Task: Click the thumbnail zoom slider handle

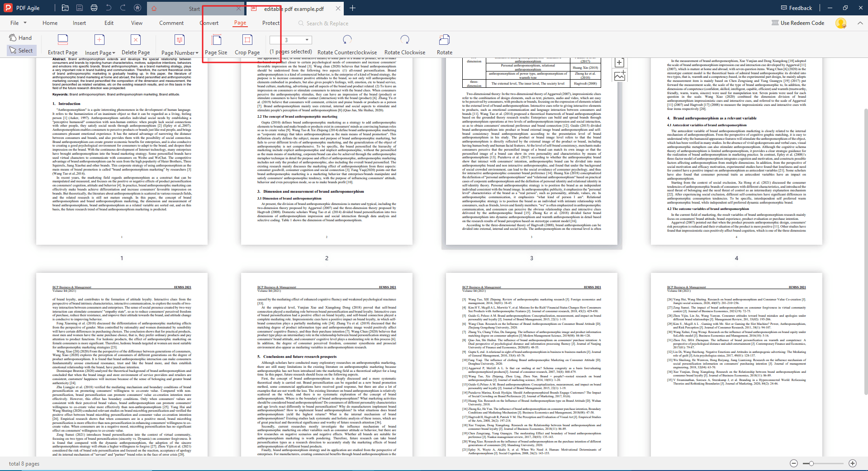Action: tap(811, 463)
